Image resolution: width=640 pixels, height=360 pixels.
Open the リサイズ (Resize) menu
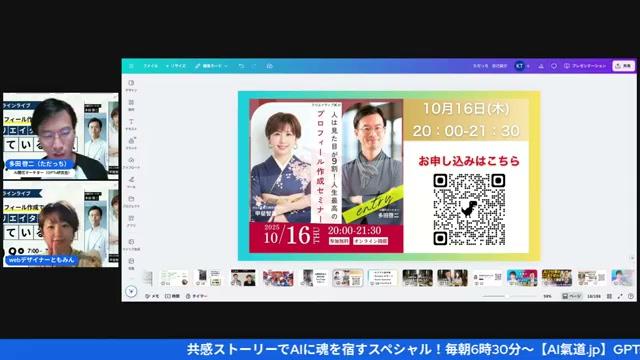[176, 66]
